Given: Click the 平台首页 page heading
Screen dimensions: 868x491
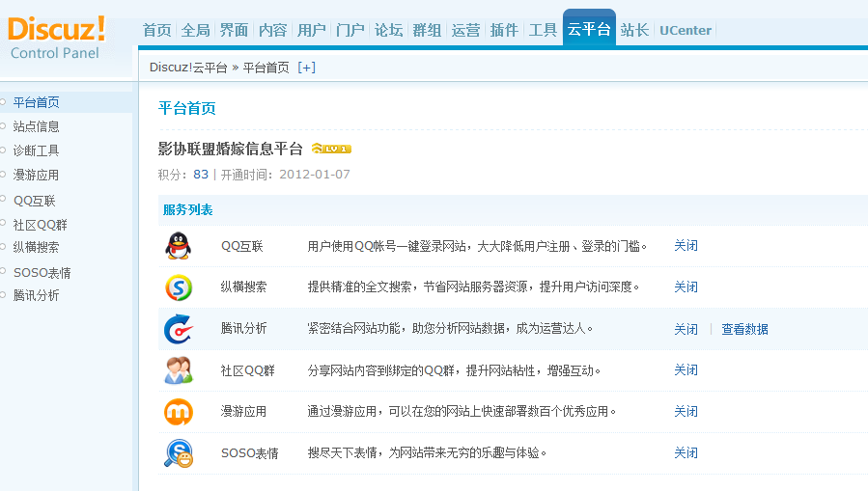Looking at the screenshot, I should pyautogui.click(x=187, y=108).
